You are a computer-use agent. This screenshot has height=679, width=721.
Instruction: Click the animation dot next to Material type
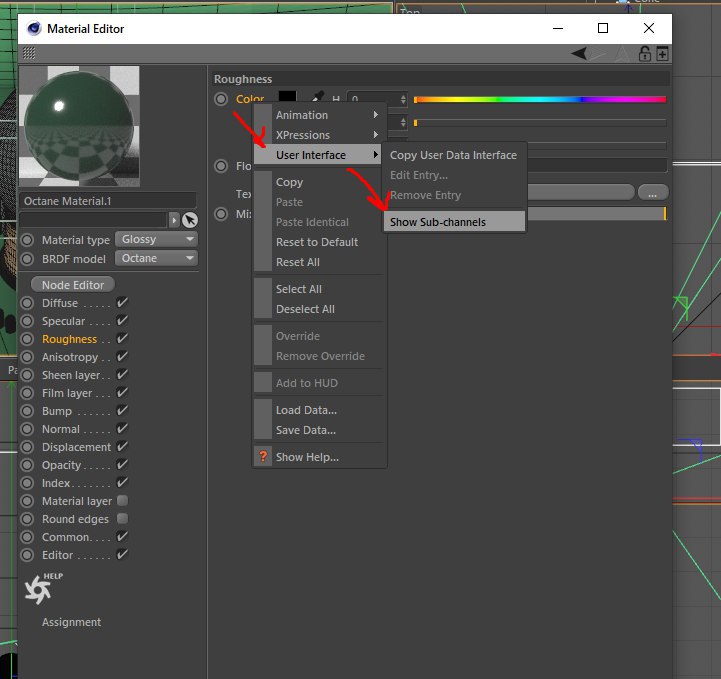(x=27, y=240)
